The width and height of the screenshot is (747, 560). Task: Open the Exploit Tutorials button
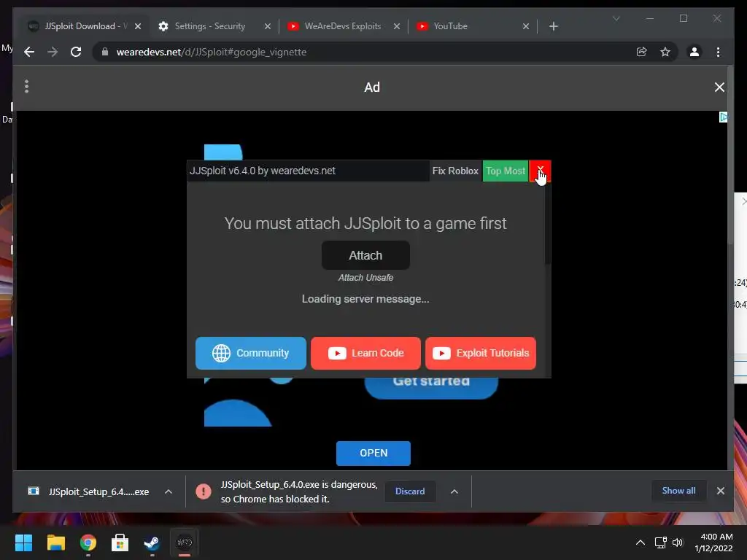(480, 353)
